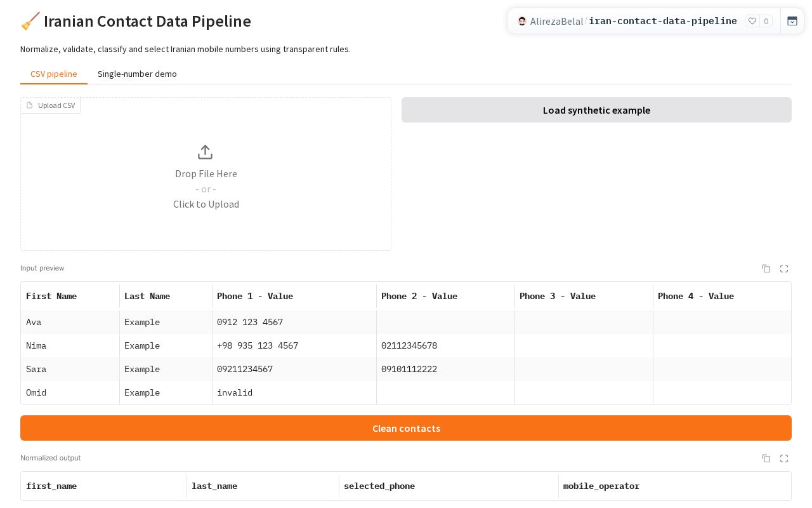
Task: Click the Drop File Here area
Action: (x=206, y=173)
